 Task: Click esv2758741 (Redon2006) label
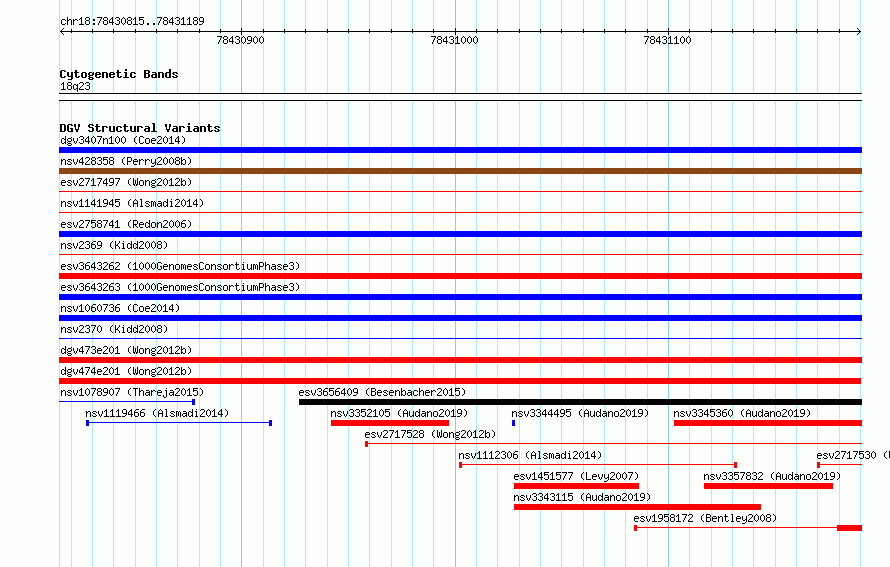click(126, 224)
